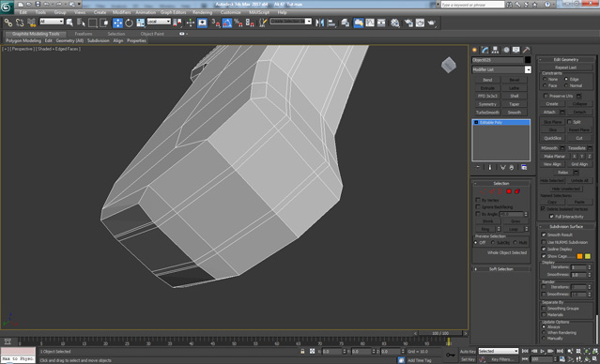Select the Bind to Space Warp tool
Screen dimensions: 600x364
coord(31,23)
